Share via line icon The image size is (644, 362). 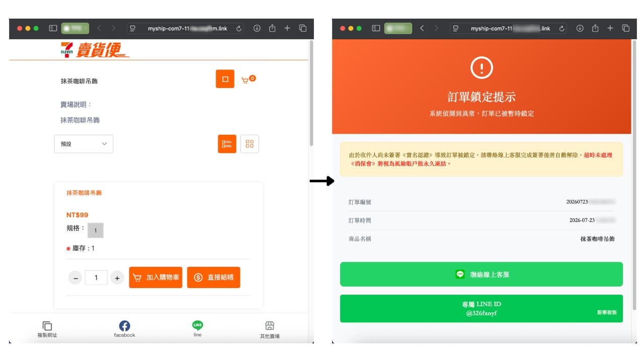click(x=198, y=329)
